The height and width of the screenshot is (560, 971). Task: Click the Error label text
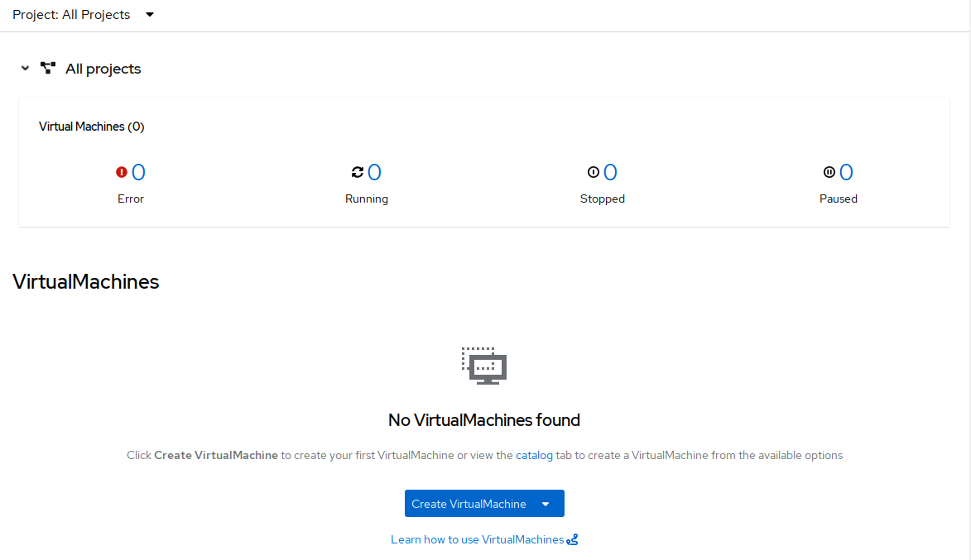(x=131, y=199)
